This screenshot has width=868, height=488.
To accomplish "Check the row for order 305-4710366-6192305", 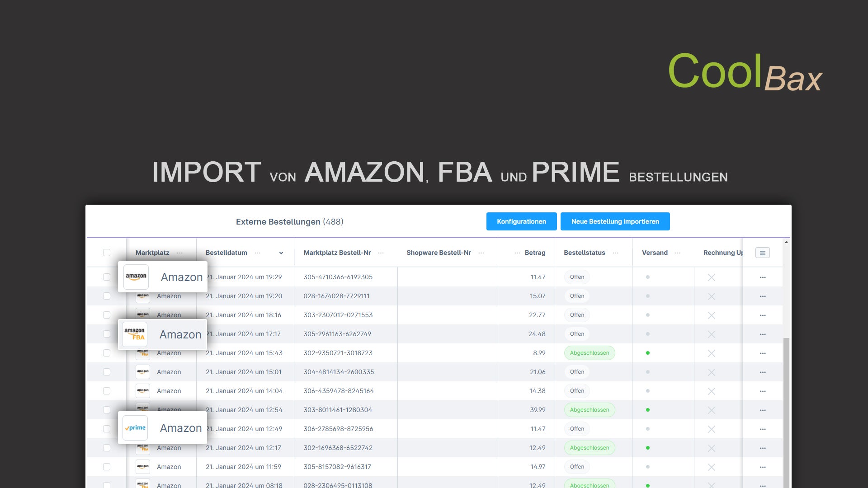I will pos(107,277).
